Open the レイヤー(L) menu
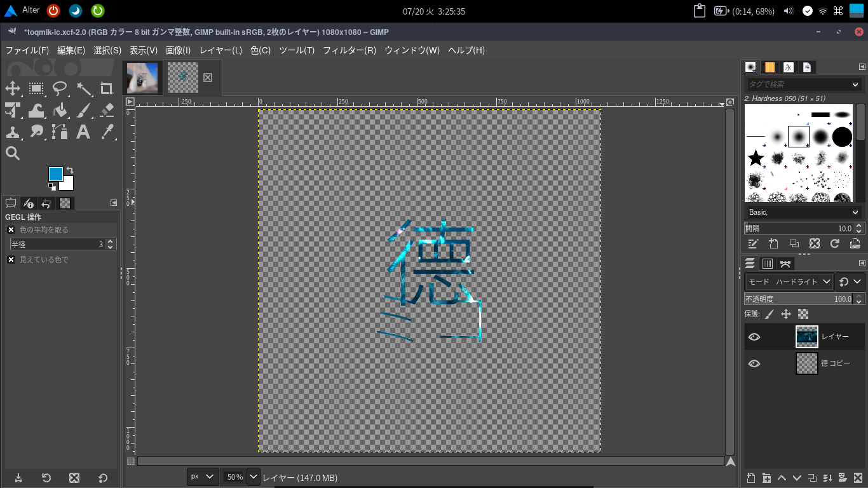Viewport: 868px width, 488px height. [x=220, y=50]
